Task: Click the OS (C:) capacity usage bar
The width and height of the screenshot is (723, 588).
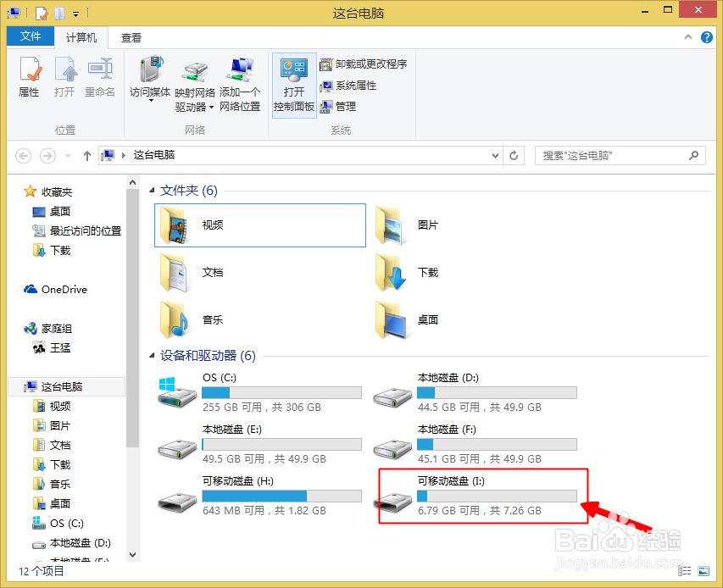Action: (x=281, y=392)
